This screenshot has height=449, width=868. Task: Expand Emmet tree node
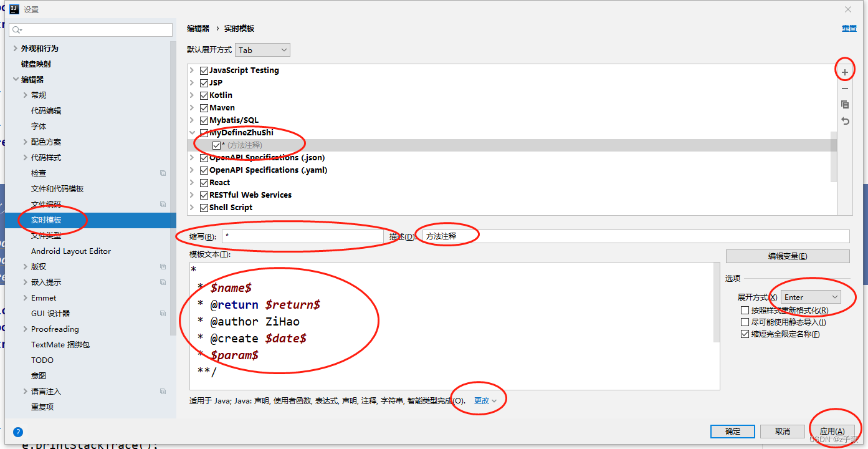25,298
